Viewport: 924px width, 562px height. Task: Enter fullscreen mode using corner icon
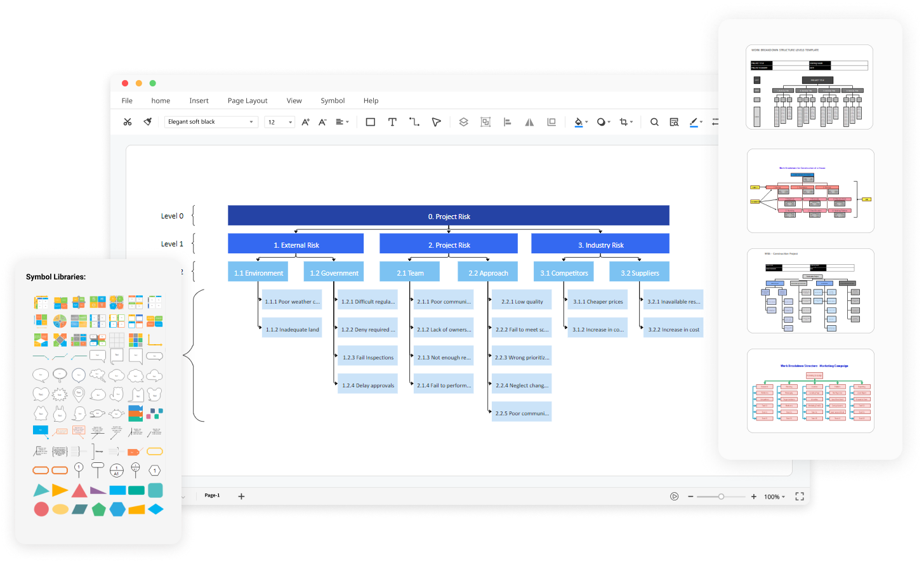point(800,497)
